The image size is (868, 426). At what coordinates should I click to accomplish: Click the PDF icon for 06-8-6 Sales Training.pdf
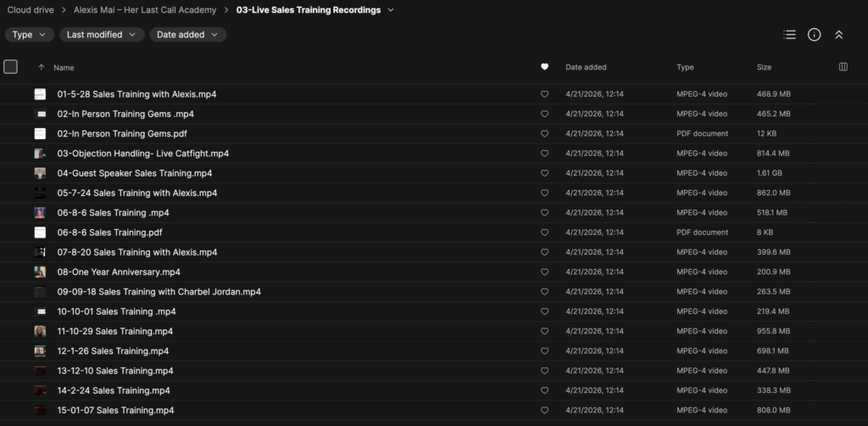[x=40, y=233]
